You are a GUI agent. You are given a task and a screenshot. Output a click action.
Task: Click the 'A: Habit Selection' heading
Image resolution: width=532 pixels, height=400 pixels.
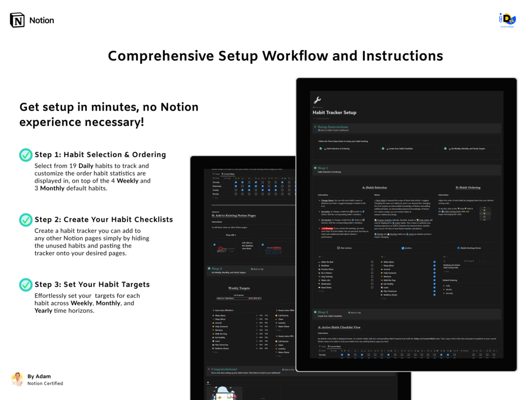coord(375,187)
